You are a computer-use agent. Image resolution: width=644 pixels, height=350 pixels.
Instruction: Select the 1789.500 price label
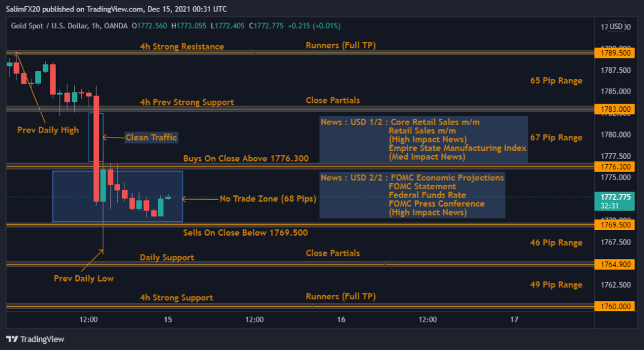pyautogui.click(x=614, y=53)
